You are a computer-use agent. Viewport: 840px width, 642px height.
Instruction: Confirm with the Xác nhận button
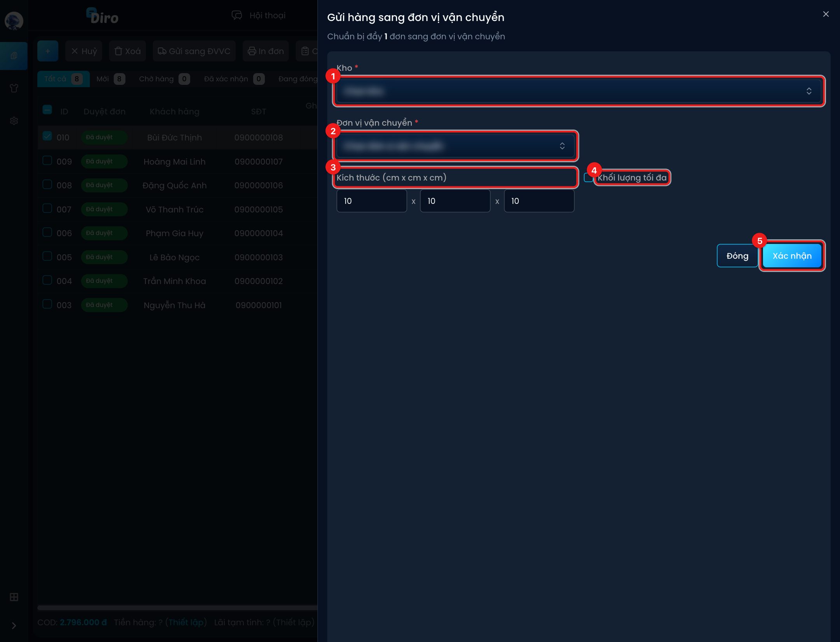[x=792, y=256]
